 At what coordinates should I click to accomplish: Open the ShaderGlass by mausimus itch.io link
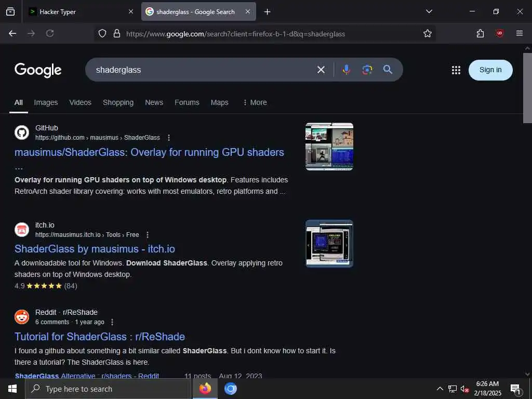click(95, 249)
